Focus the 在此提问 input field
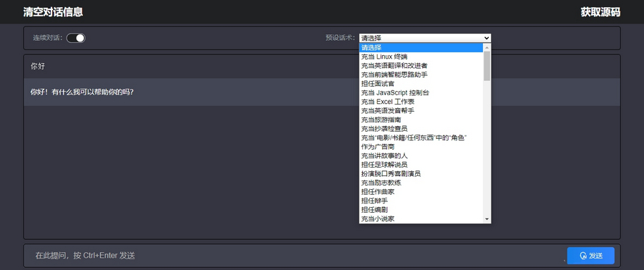The image size is (644, 270). pyautogui.click(x=296, y=256)
